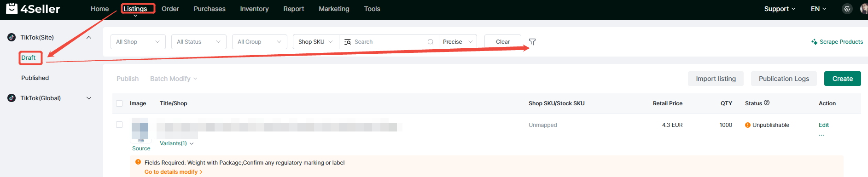
Task: Open the Batch Modify dropdown
Action: [174, 79]
